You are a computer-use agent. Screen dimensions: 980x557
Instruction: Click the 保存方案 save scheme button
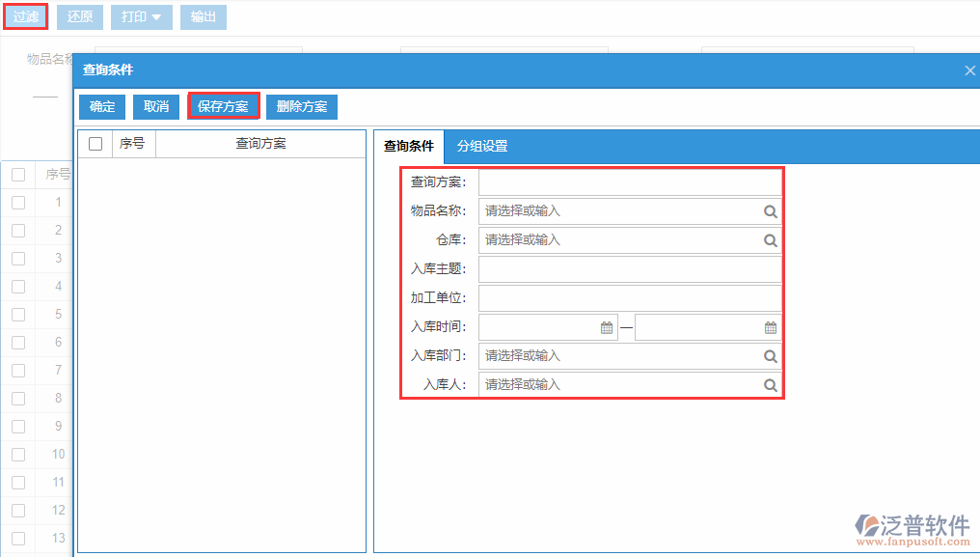(x=223, y=106)
